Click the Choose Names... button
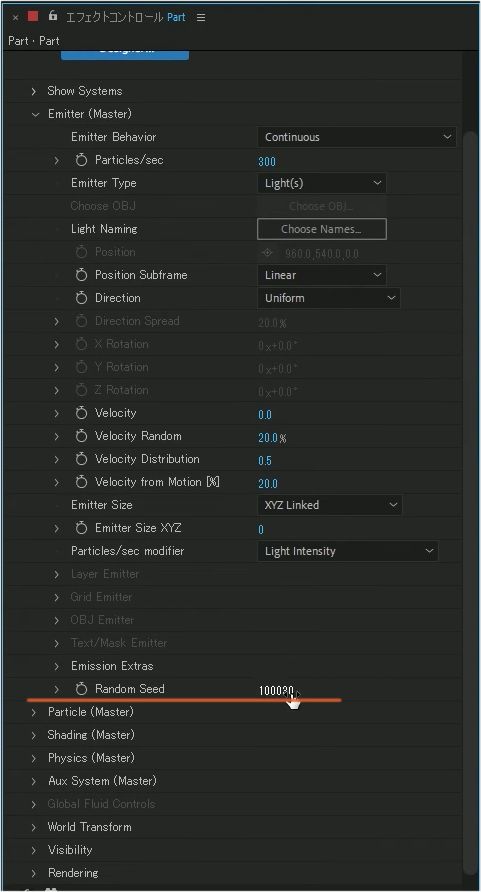Screen dimensions: 481x892 coord(322,229)
